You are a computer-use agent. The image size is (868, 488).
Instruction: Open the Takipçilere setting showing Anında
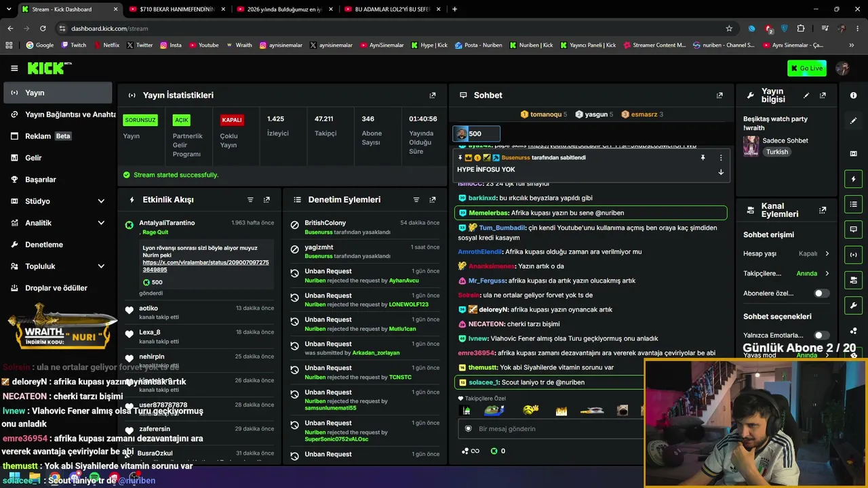[786, 274]
